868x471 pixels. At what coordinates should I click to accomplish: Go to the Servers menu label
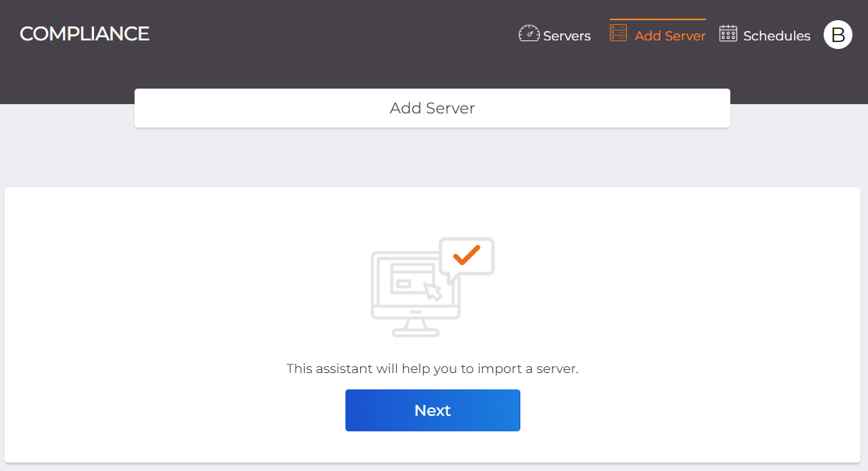pyautogui.click(x=567, y=36)
